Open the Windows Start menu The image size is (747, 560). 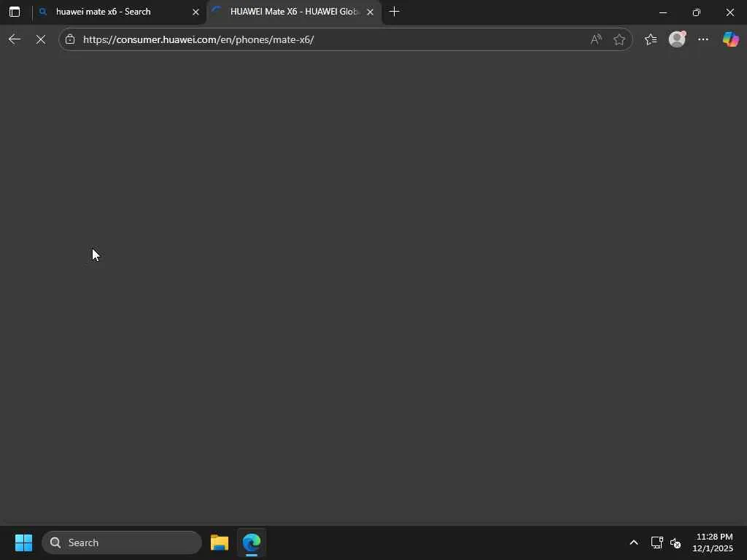tap(23, 542)
